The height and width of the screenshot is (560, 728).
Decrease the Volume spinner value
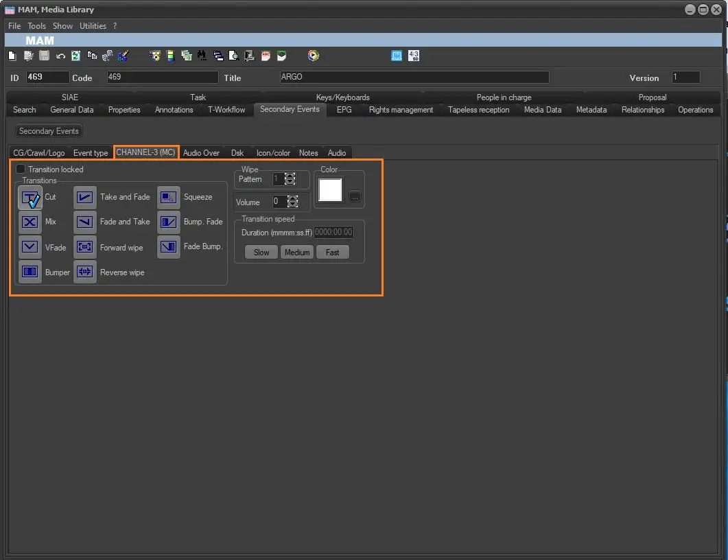point(293,205)
